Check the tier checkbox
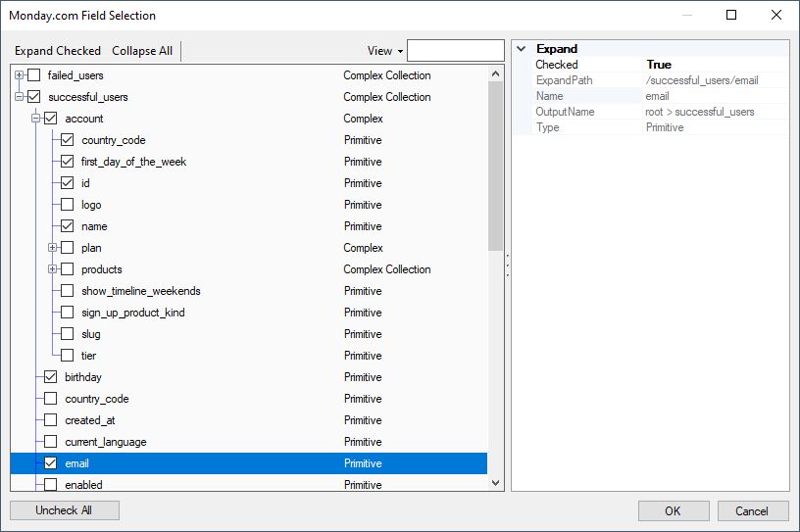The image size is (800, 532). [67, 356]
